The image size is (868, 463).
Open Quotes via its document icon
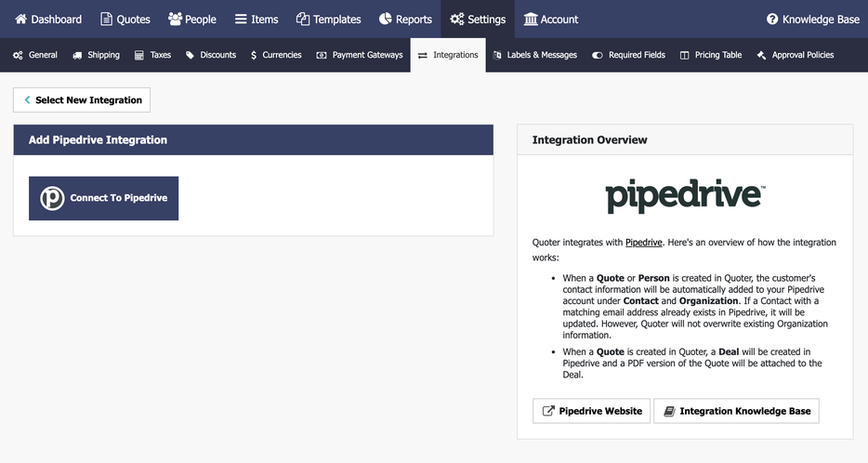(x=106, y=20)
